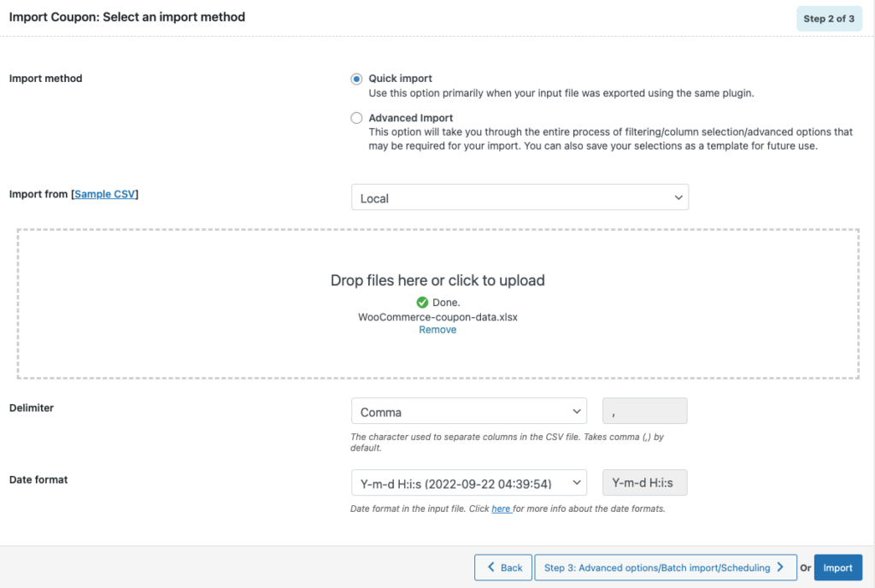
Task: Click the green Done checkmark icon
Action: [x=422, y=303]
